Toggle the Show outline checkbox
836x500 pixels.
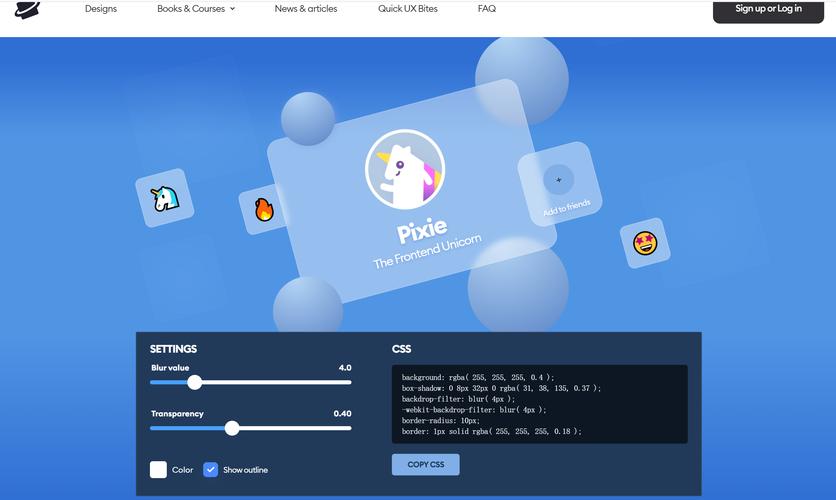(211, 469)
